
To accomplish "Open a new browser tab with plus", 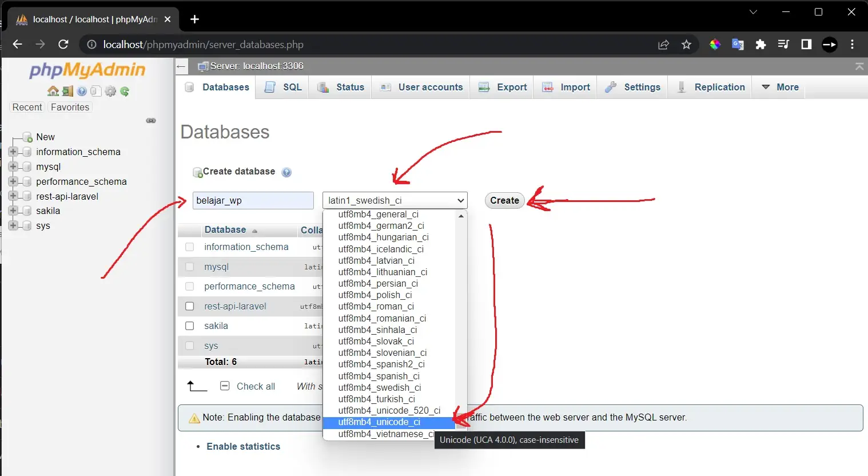I will click(194, 19).
